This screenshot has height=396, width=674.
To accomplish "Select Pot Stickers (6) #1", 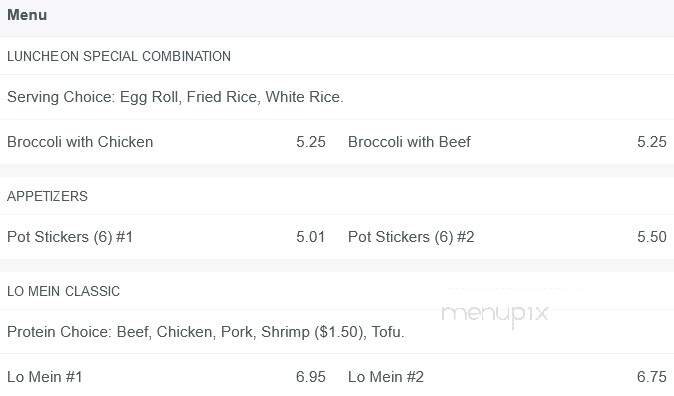I will point(70,237).
